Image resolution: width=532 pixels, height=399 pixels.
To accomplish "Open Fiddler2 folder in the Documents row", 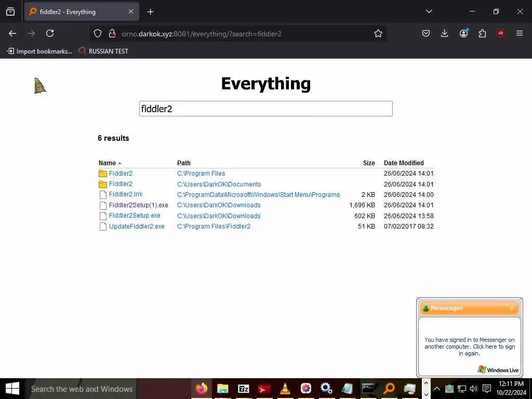I will (121, 184).
